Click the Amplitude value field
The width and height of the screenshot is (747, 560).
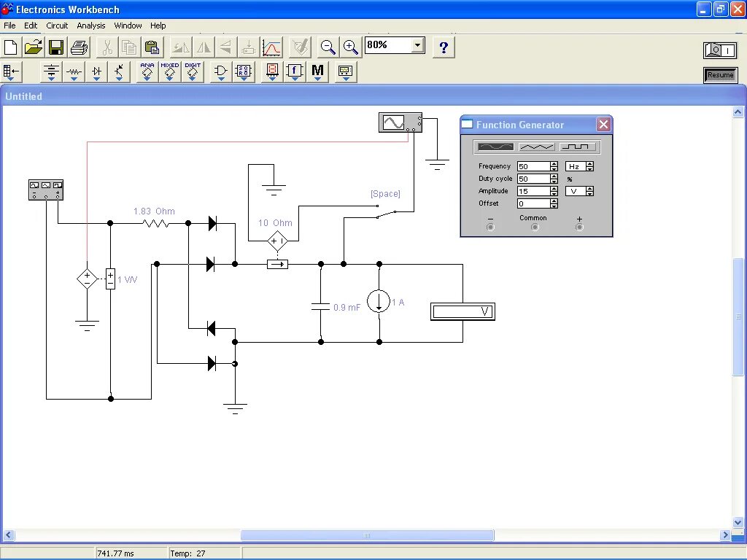point(533,191)
